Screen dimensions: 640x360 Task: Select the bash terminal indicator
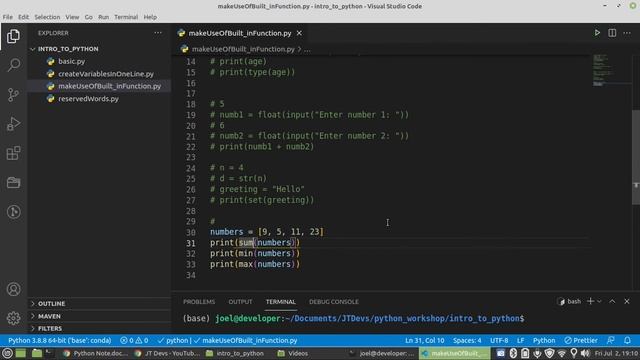pyautogui.click(x=569, y=301)
